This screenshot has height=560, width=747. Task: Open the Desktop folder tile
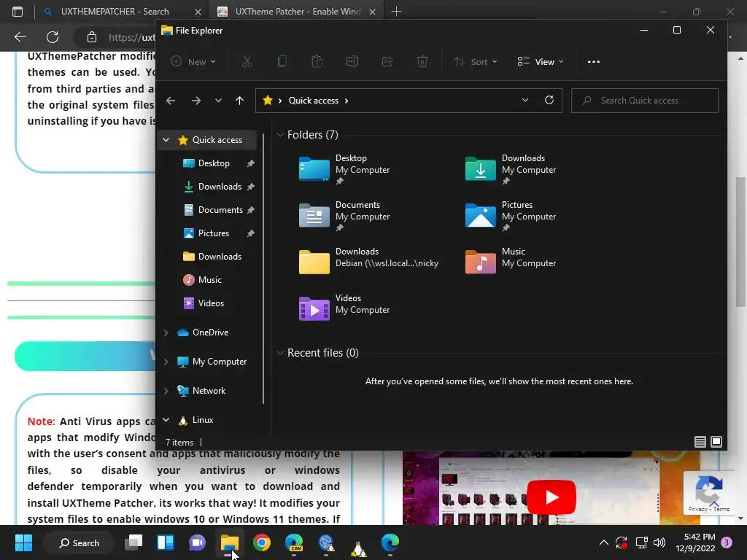[x=344, y=169]
